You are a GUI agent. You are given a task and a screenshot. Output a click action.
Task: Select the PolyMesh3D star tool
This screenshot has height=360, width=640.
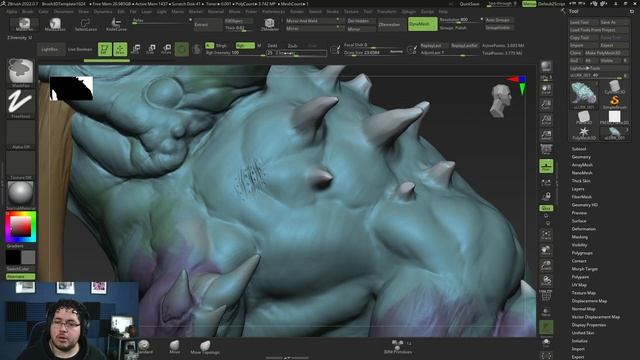coord(584,133)
